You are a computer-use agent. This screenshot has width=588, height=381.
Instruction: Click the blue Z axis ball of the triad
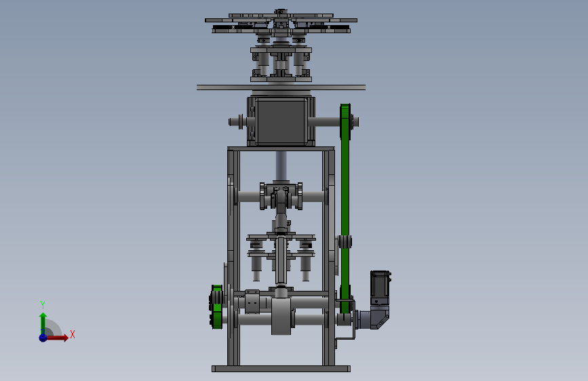[43, 338]
